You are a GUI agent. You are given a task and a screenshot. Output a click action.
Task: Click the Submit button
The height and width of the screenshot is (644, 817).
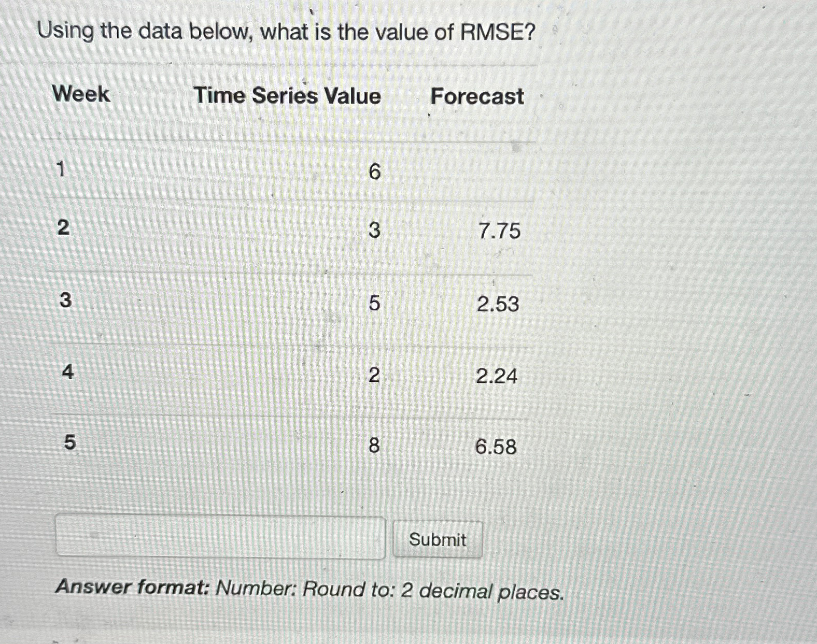point(437,540)
